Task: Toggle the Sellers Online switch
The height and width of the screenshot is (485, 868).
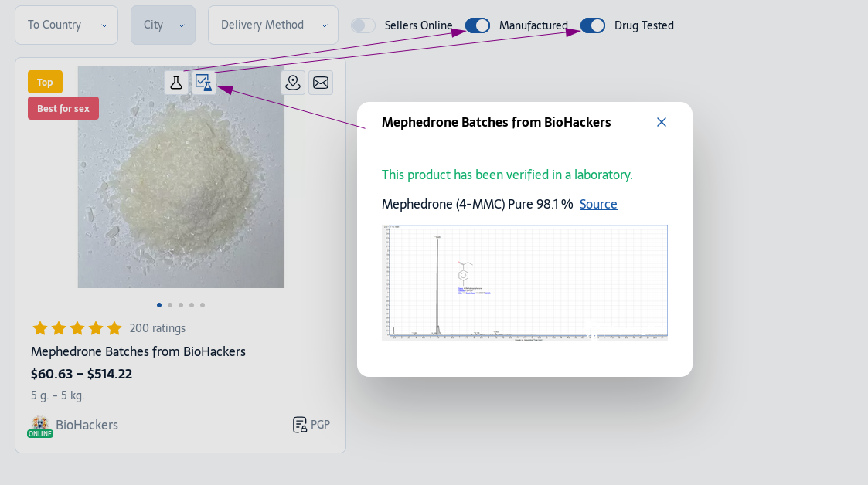Action: (363, 25)
